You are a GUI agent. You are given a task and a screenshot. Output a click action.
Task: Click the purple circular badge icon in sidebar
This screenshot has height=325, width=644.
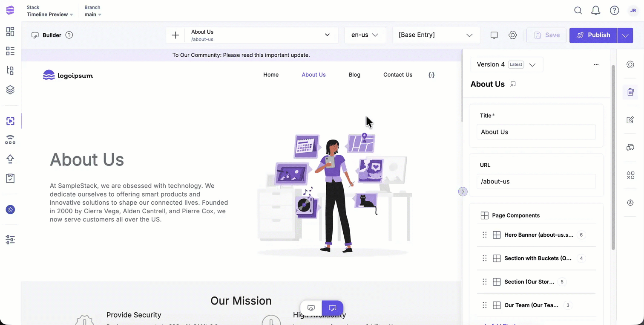[10, 209]
